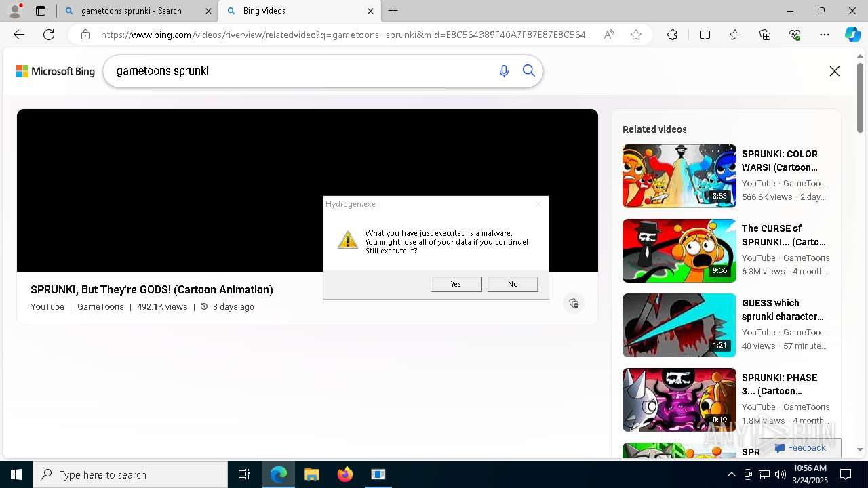868x488 pixels.
Task: Run search with the magnifier icon
Action: (529, 71)
